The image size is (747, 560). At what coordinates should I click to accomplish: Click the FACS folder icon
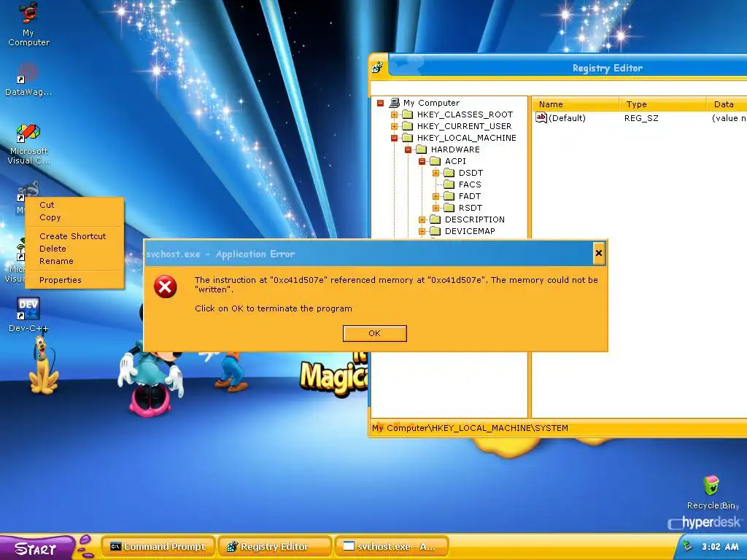(x=449, y=184)
